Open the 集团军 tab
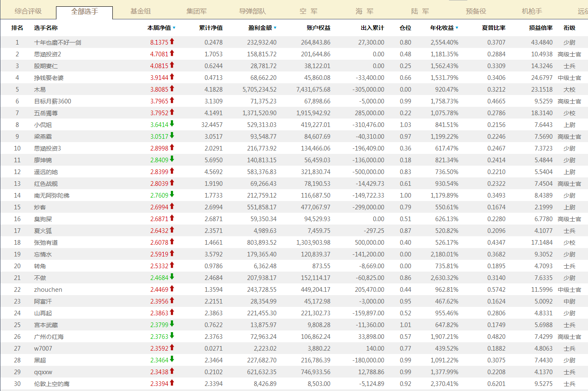The width and height of the screenshot is (588, 391). [x=197, y=11]
